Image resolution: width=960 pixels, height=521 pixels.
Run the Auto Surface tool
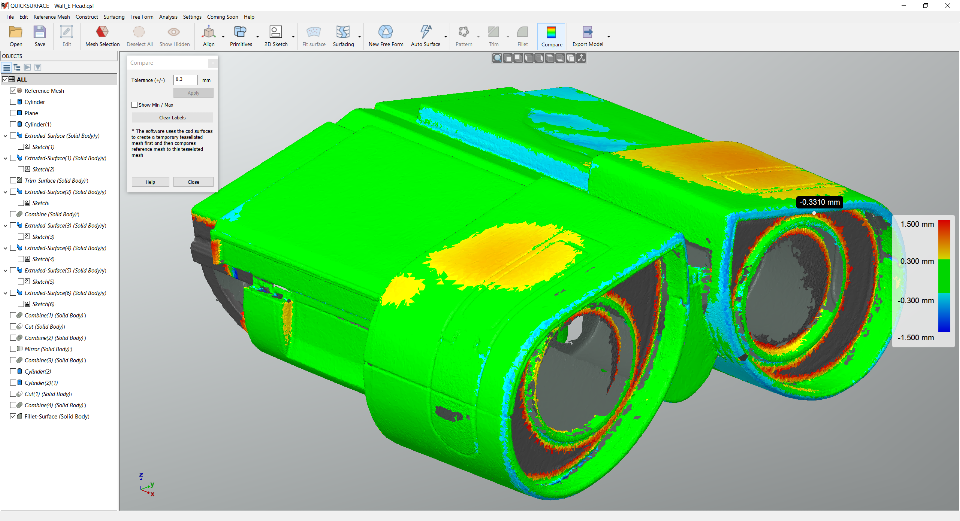point(425,36)
